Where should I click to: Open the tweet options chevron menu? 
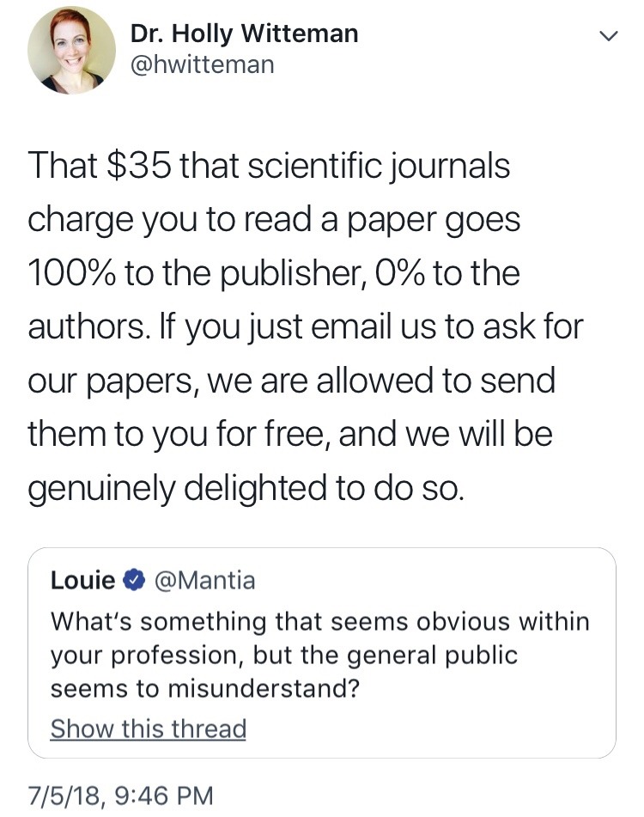point(608,37)
